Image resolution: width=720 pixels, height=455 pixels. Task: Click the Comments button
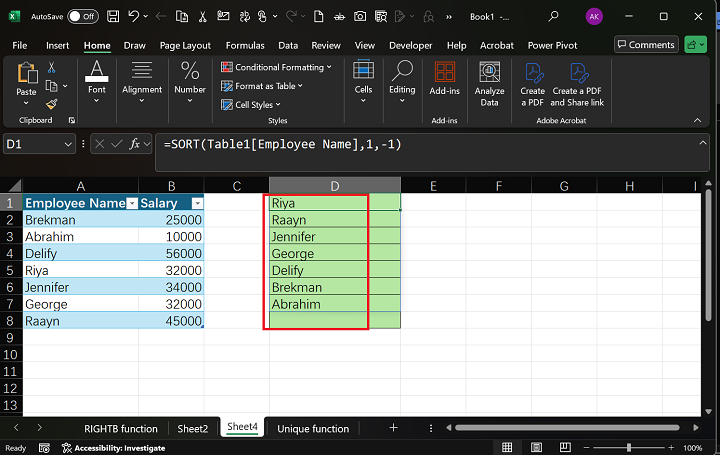pyautogui.click(x=645, y=45)
